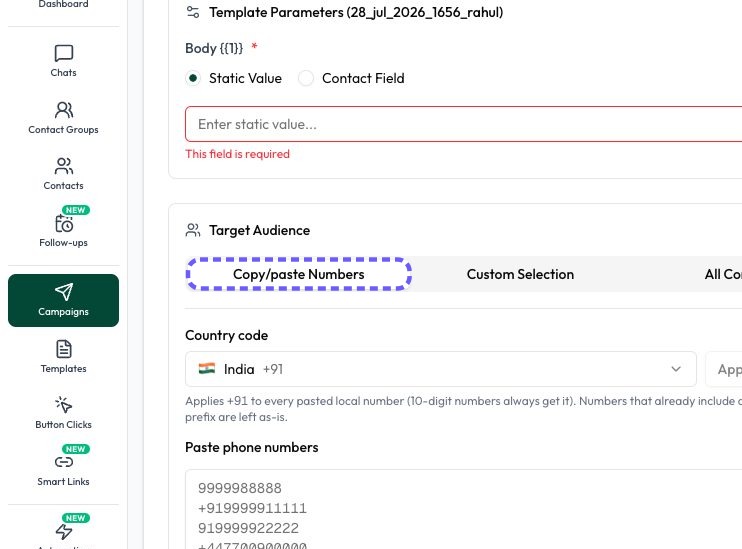Click Follow-ups NEW badge
The width and height of the screenshot is (742, 549).
pyautogui.click(x=76, y=210)
